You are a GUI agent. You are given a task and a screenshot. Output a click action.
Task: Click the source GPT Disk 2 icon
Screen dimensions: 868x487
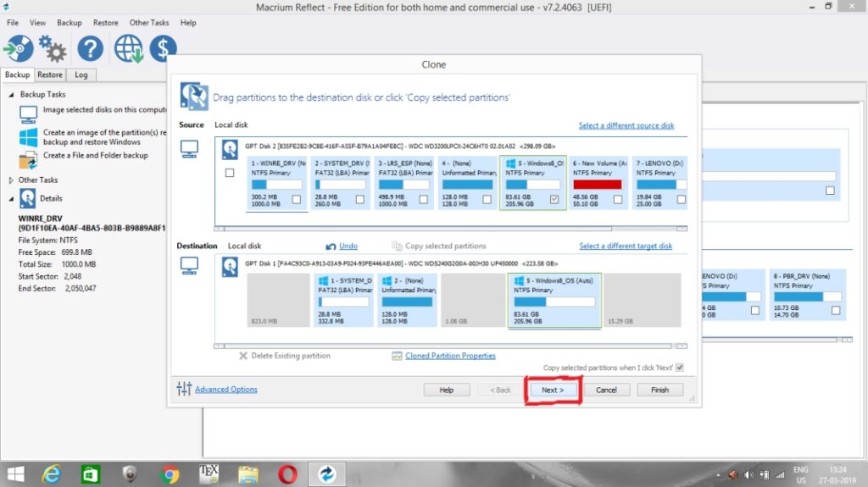[x=230, y=150]
